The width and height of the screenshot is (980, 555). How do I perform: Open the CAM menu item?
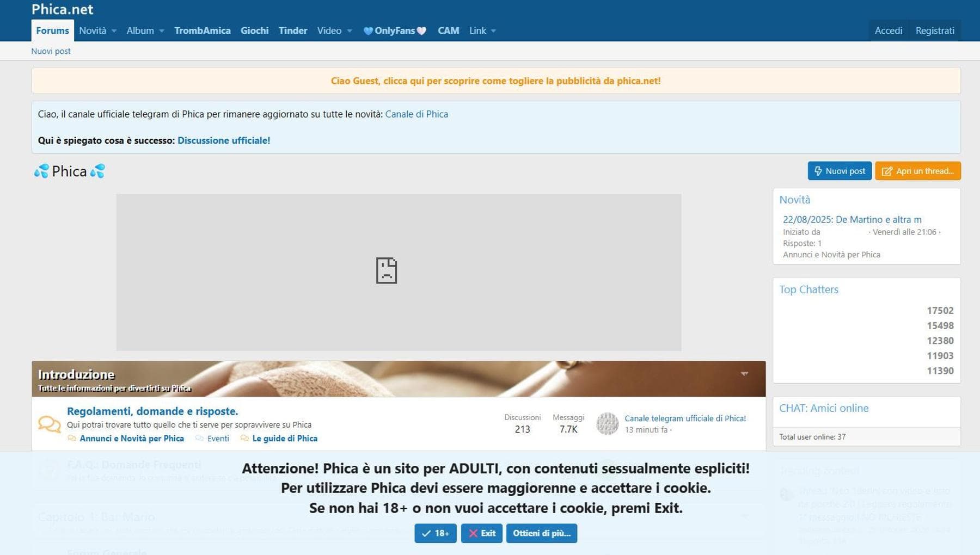click(448, 30)
